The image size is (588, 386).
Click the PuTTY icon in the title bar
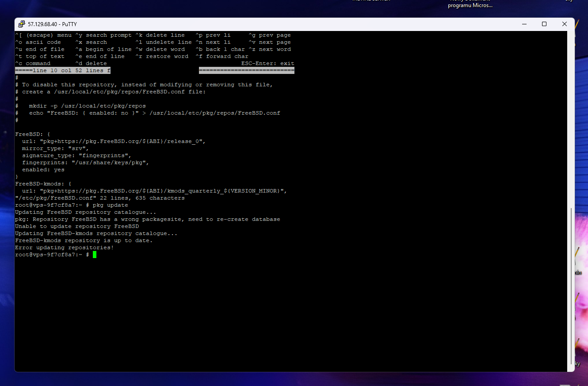(21, 24)
